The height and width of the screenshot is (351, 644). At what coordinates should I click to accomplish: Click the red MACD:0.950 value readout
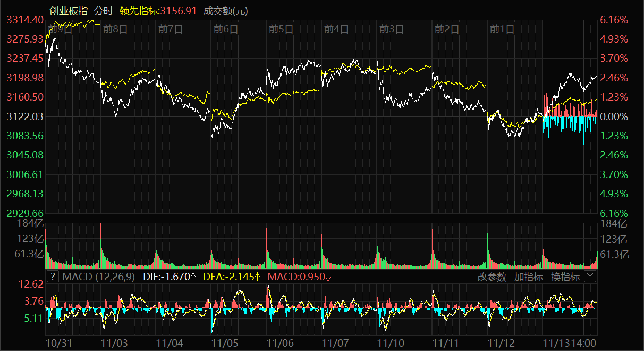299,277
